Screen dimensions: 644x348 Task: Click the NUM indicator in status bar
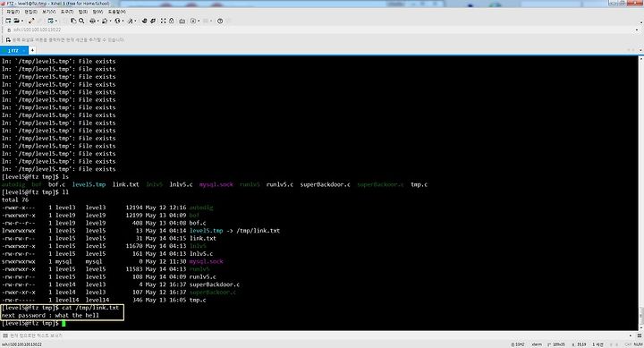click(x=639, y=344)
